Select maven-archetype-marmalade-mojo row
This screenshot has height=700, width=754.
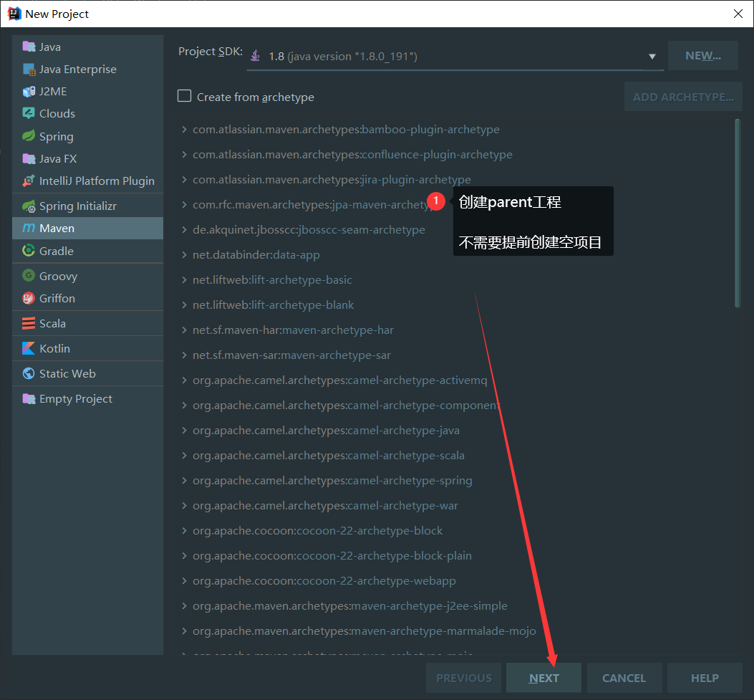[x=455, y=631]
